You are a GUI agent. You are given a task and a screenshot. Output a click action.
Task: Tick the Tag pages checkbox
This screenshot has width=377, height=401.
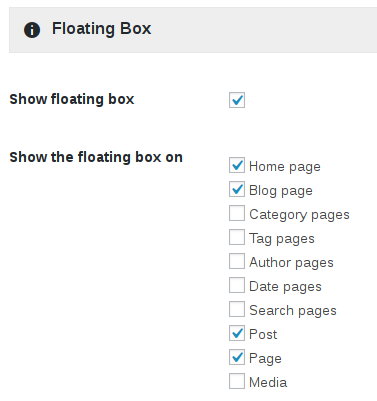point(237,237)
